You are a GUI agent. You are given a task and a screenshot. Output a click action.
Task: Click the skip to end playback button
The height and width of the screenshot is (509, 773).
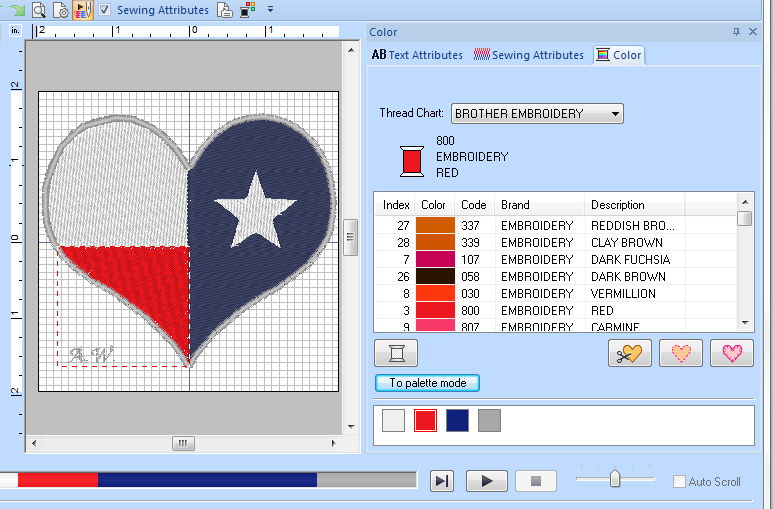(442, 481)
